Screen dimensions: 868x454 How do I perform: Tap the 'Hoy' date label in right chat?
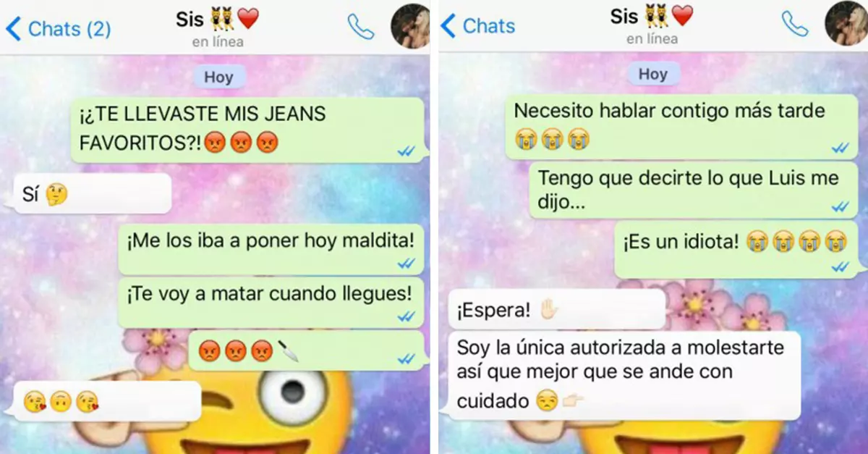coord(652,74)
